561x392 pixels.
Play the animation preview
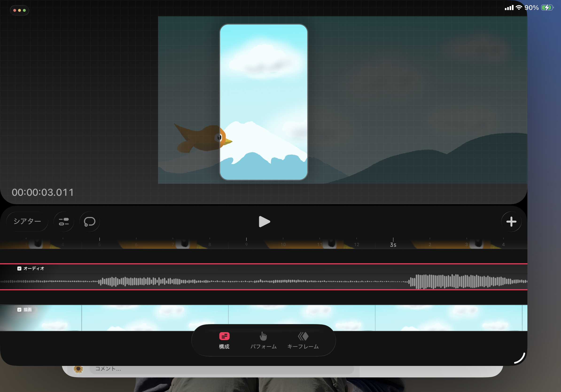click(264, 222)
